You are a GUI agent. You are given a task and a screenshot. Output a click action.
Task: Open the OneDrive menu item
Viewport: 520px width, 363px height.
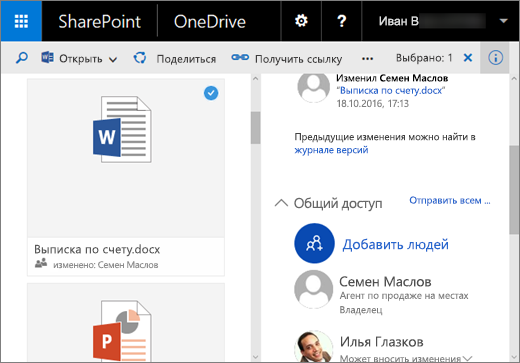coord(210,21)
